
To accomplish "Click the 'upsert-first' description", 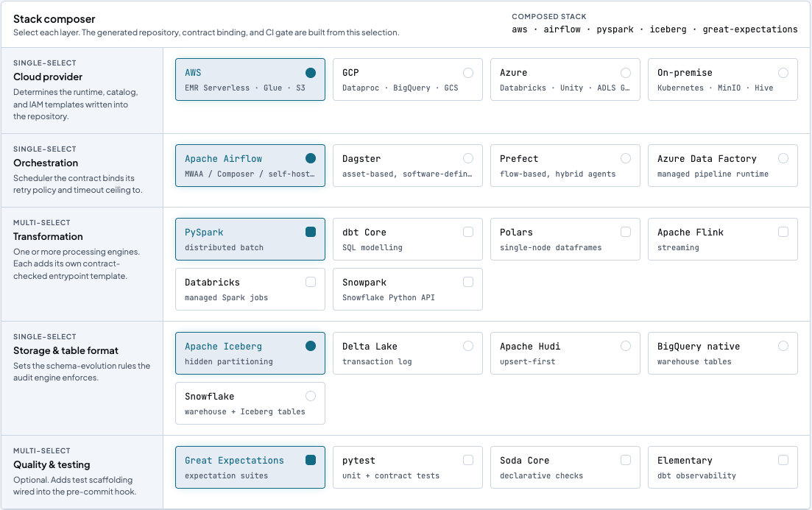I will click(527, 361).
